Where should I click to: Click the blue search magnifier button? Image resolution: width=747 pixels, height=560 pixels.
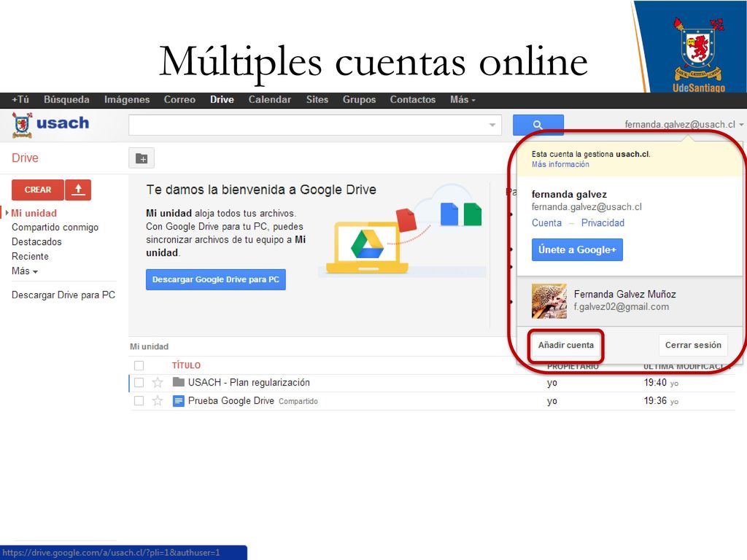538,125
